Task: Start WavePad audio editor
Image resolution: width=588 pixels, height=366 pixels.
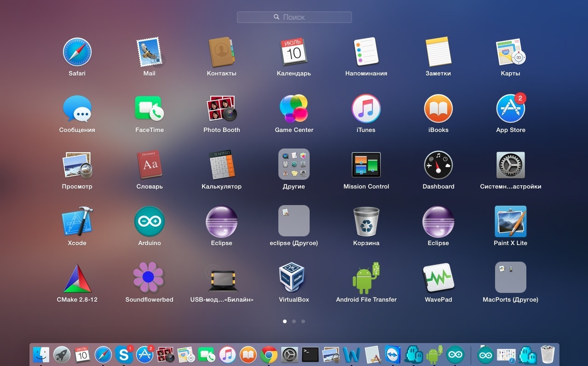Action: tap(438, 278)
